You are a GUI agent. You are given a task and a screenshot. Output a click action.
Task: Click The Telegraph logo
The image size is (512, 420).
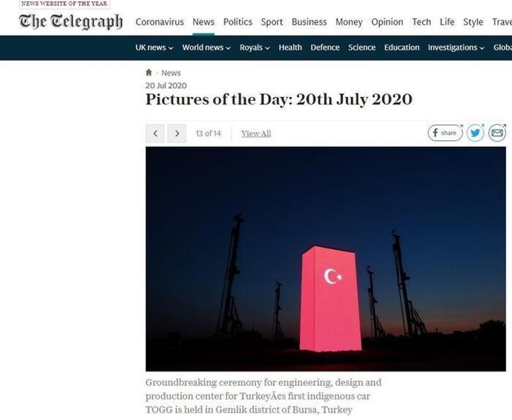point(71,21)
